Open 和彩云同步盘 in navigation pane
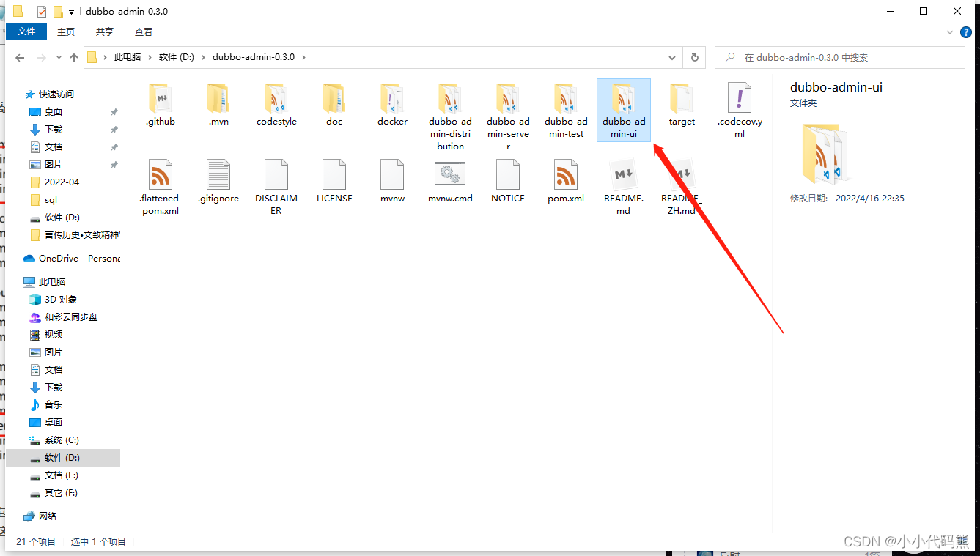The image size is (980, 556). tap(70, 316)
